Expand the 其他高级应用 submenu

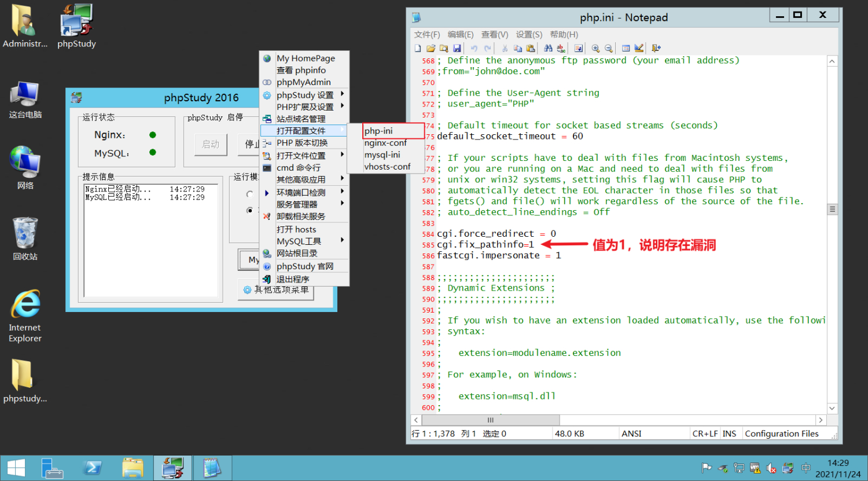click(304, 179)
